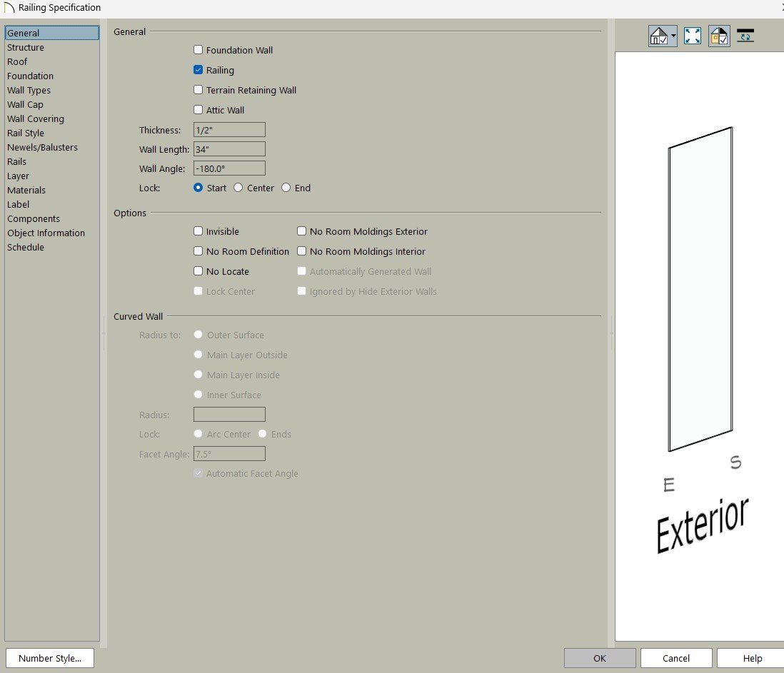Check the No Locate option
Image resolution: width=784 pixels, height=673 pixels.
tap(198, 271)
